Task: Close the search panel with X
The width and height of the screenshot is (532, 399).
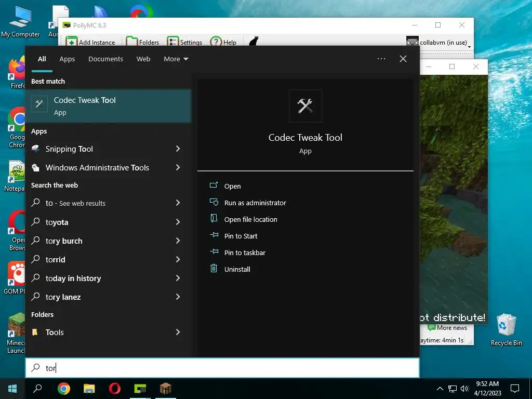Action: coord(403,59)
